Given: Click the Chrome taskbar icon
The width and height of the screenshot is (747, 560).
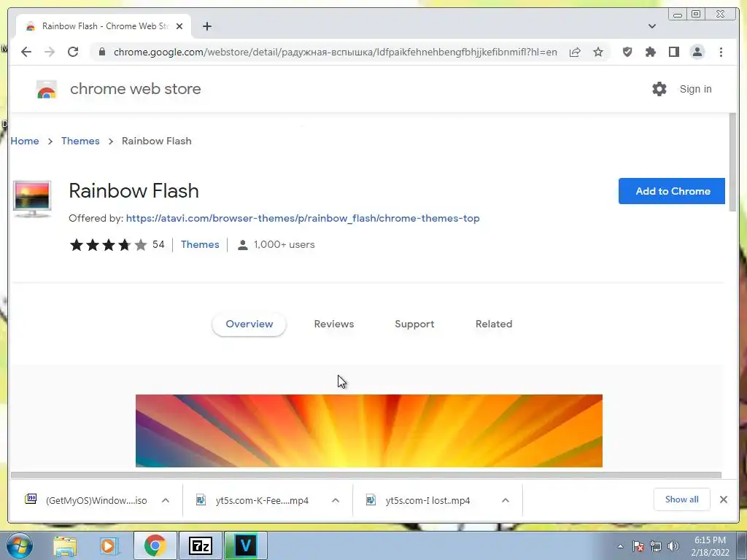Looking at the screenshot, I should point(155,545).
